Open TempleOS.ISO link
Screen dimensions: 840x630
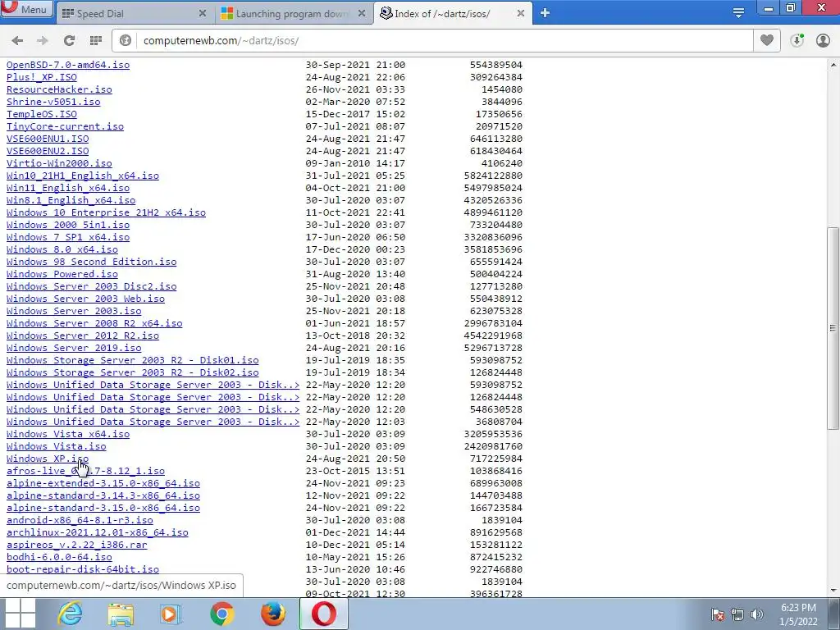pyautogui.click(x=42, y=114)
